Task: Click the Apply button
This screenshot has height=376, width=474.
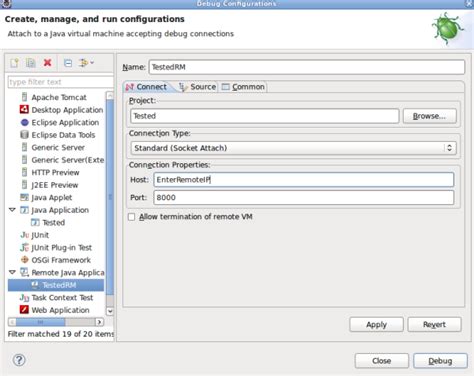Action: pyautogui.click(x=376, y=324)
